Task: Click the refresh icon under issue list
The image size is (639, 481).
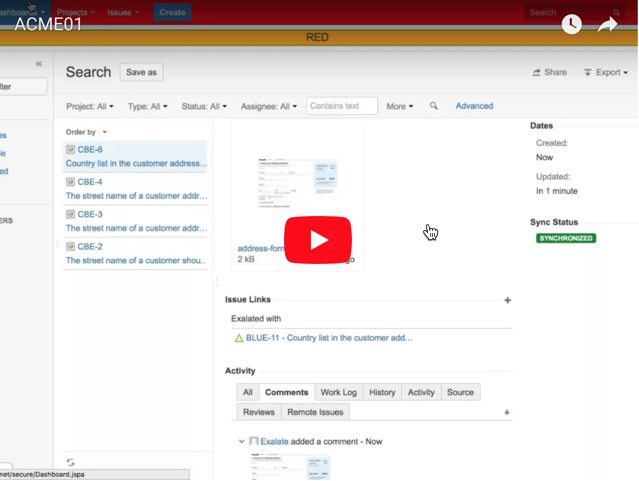Action: click(71, 462)
